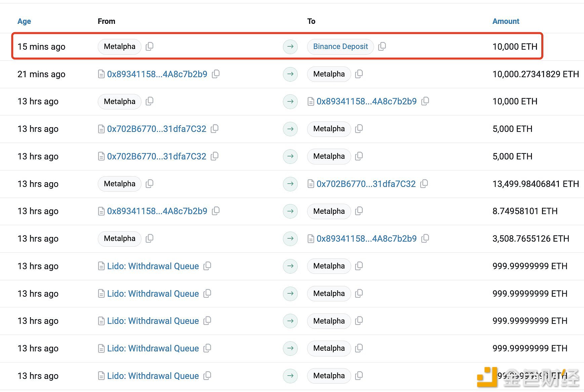Click the '8.74958101 ETH' amount
Viewport: 584px width, 392px height.
(525, 211)
